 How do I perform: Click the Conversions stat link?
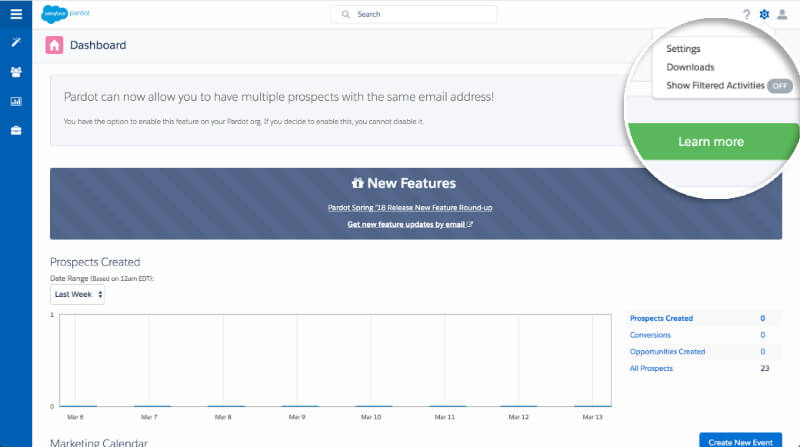tap(650, 335)
